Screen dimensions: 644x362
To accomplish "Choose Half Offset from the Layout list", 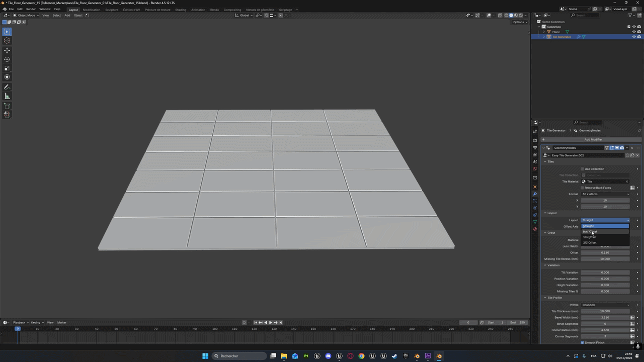I will (605, 231).
